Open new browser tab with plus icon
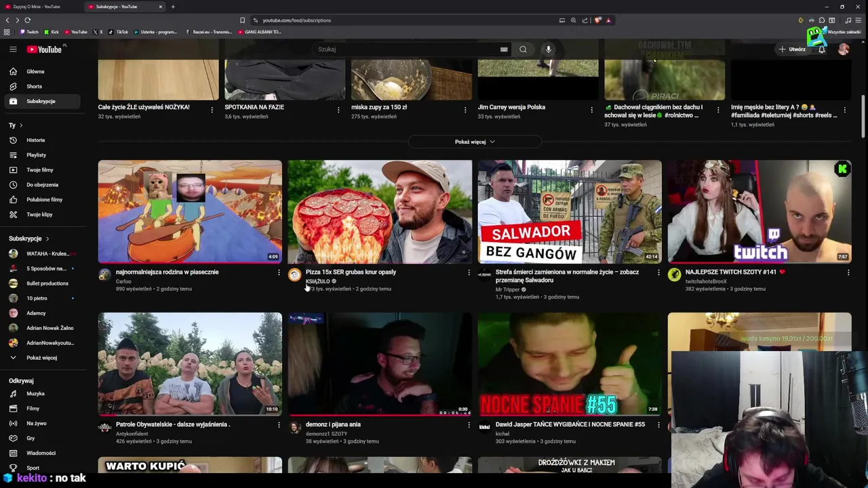Screen dimensions: 868x488 (x=173, y=7)
